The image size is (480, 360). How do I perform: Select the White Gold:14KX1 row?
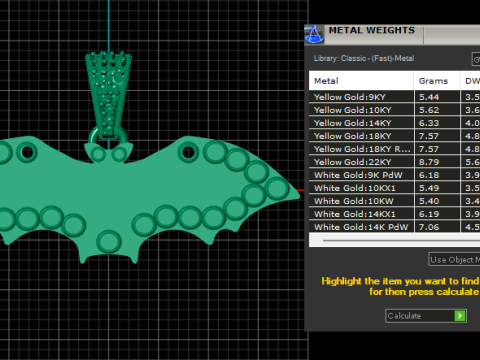pyautogui.click(x=394, y=214)
